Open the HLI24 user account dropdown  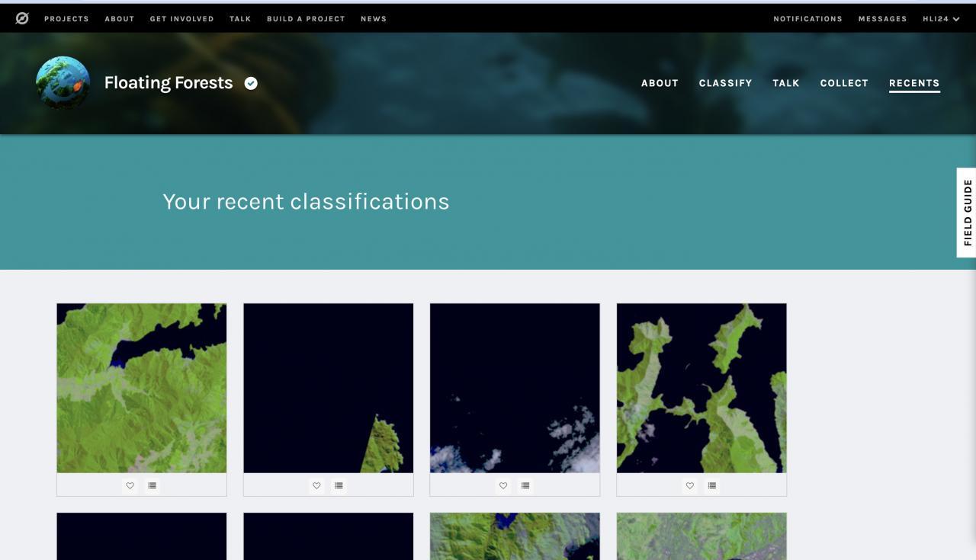941,18
